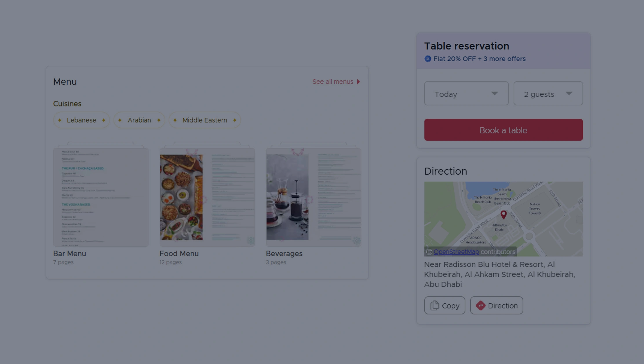This screenshot has width=644, height=364.
Task: Open the See all menus link
Action: click(x=333, y=82)
